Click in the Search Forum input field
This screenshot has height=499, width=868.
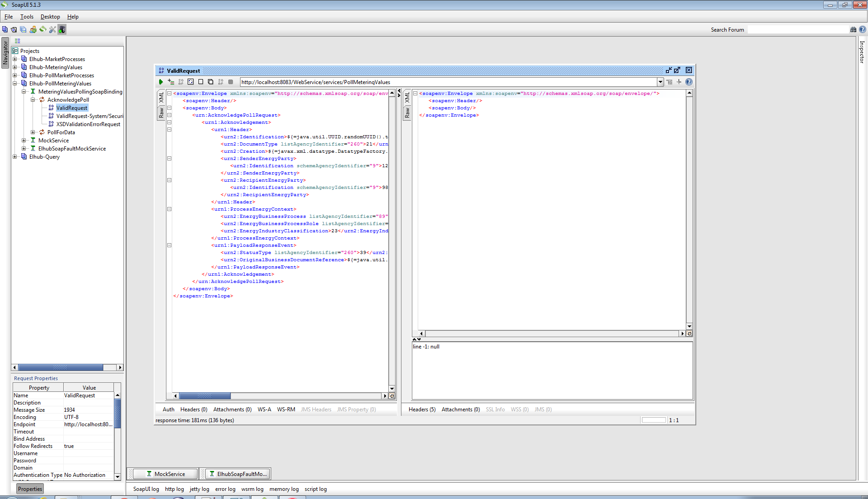click(x=798, y=30)
